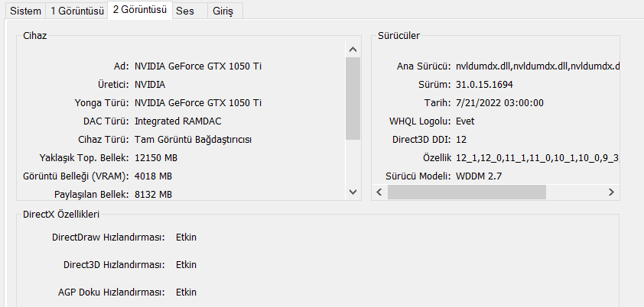Image resolution: width=644 pixels, height=307 pixels.
Task: Go to the Ses tab
Action: [184, 11]
